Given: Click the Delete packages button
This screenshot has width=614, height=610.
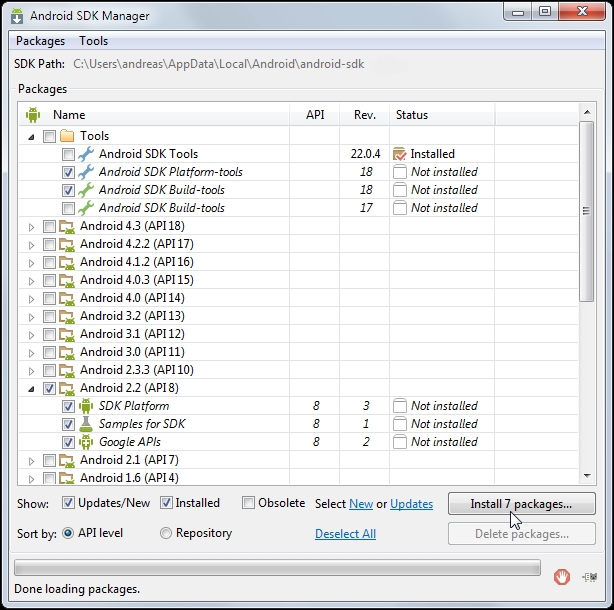Looking at the screenshot, I should (522, 534).
